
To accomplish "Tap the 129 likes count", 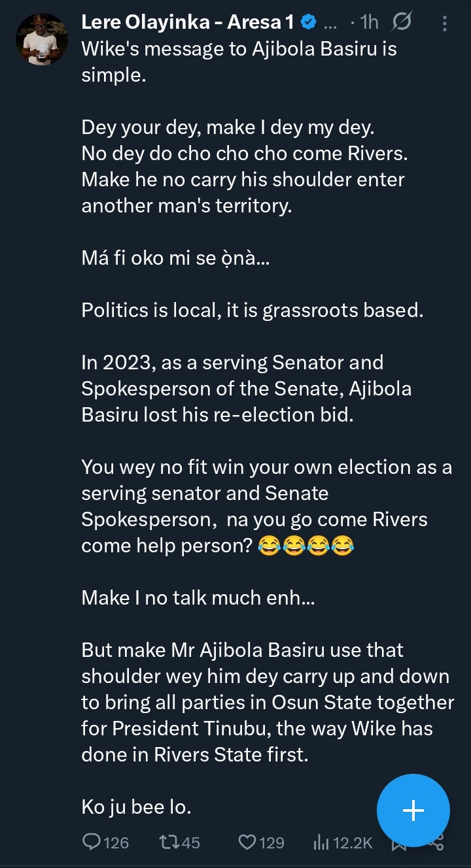I will pyautogui.click(x=271, y=843).
